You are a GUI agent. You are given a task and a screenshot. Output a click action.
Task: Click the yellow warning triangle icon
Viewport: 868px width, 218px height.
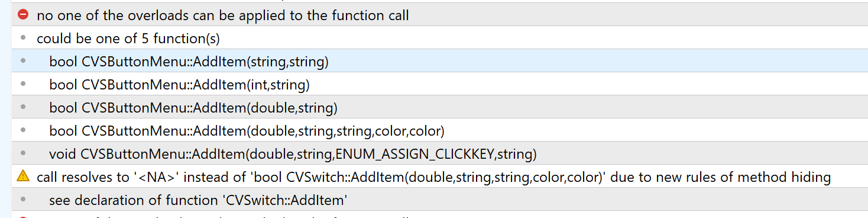click(x=23, y=175)
